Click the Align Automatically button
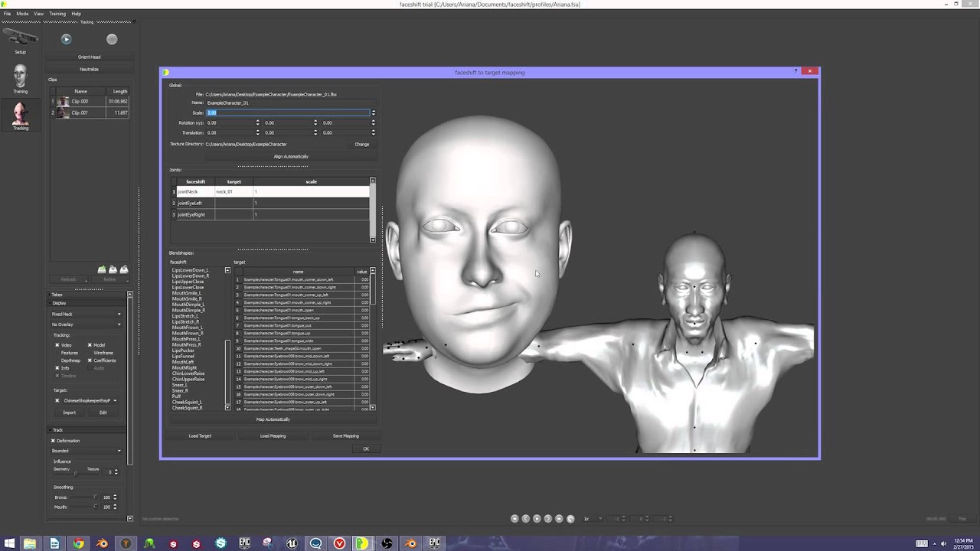 point(291,157)
